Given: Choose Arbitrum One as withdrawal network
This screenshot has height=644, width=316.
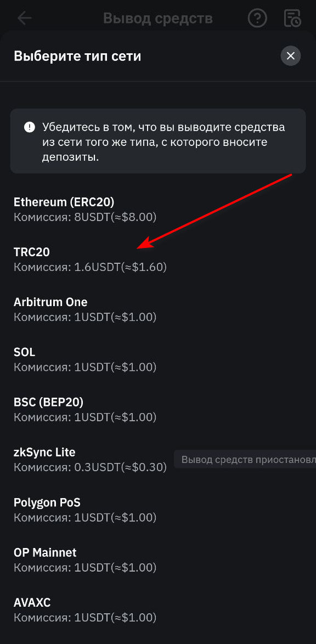Looking at the screenshot, I should pos(50,302).
